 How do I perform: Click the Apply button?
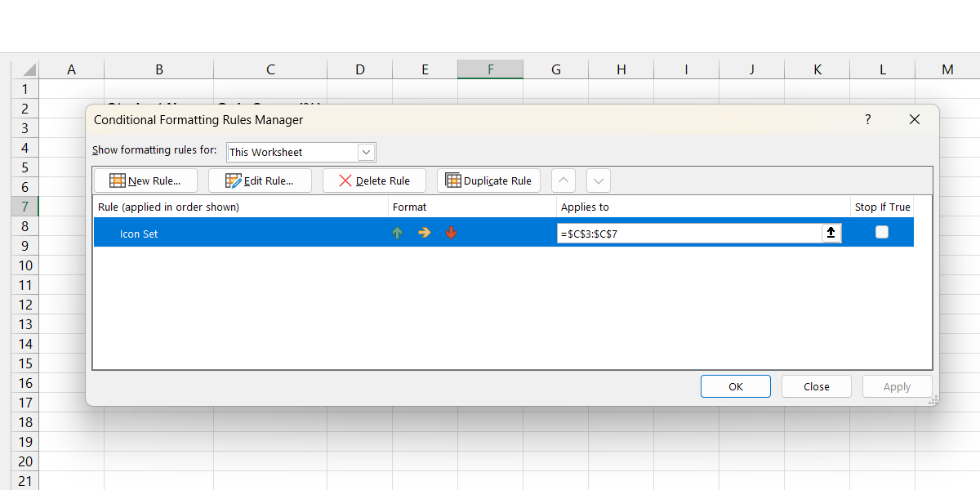[897, 385]
